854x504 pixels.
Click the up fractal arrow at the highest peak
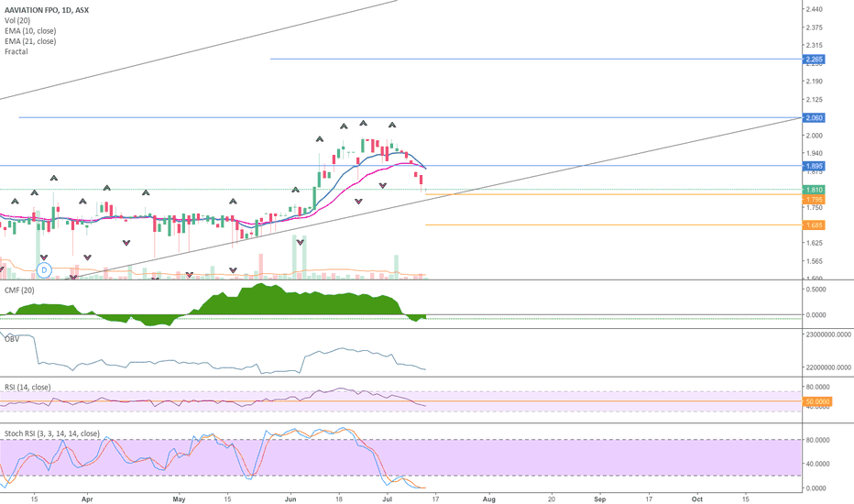tap(363, 123)
